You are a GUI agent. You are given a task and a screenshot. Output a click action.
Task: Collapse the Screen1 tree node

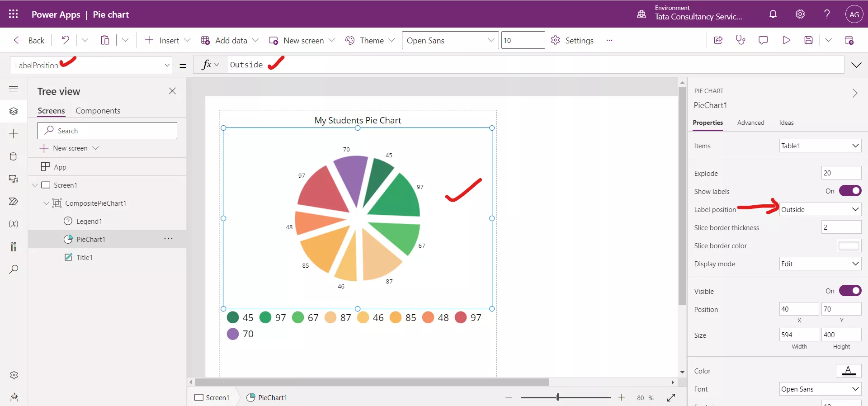(x=35, y=185)
